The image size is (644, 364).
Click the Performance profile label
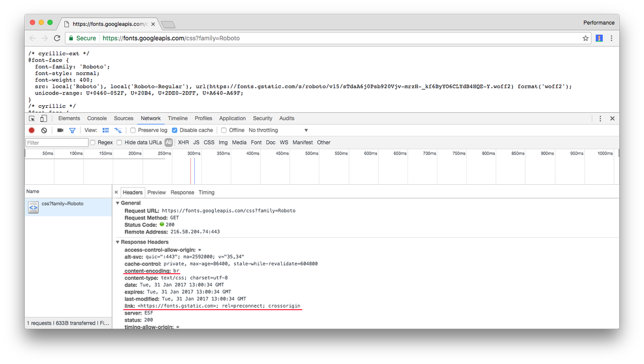[599, 23]
